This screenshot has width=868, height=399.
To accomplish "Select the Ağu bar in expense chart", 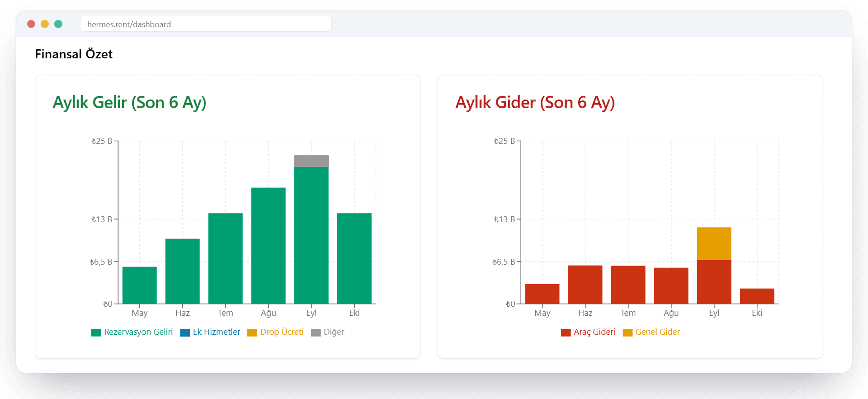I will (x=671, y=286).
